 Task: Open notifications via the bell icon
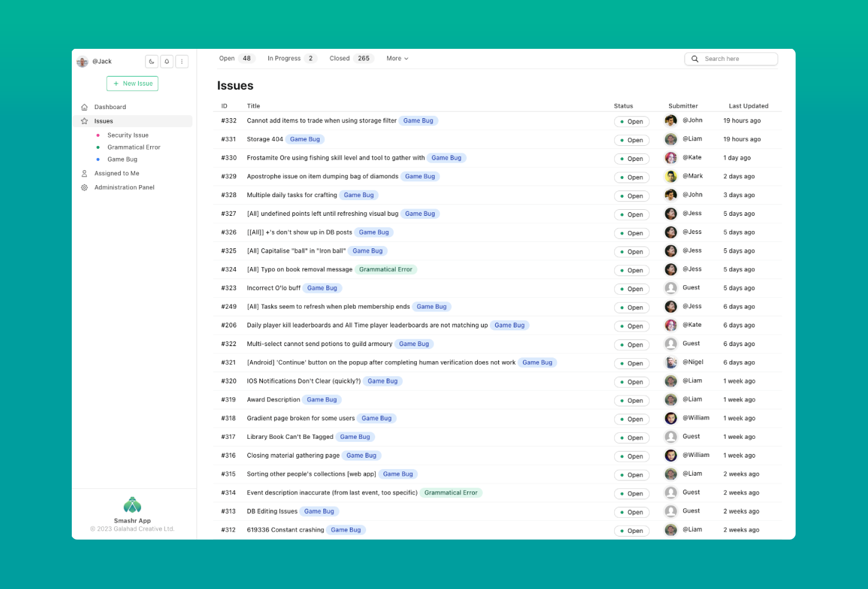pyautogui.click(x=167, y=61)
